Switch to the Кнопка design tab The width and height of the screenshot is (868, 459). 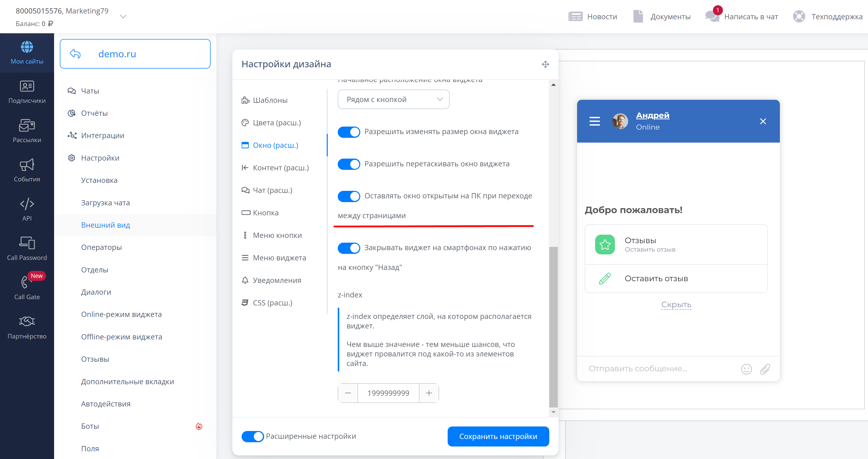coord(266,213)
